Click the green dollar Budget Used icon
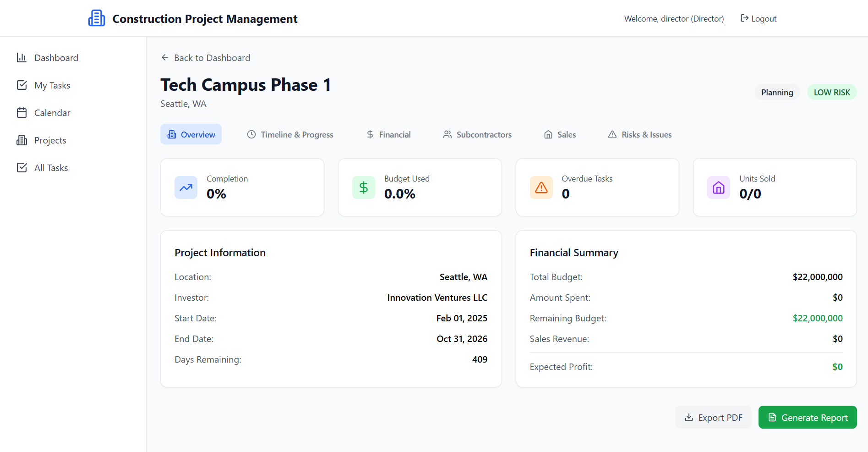 click(x=364, y=187)
